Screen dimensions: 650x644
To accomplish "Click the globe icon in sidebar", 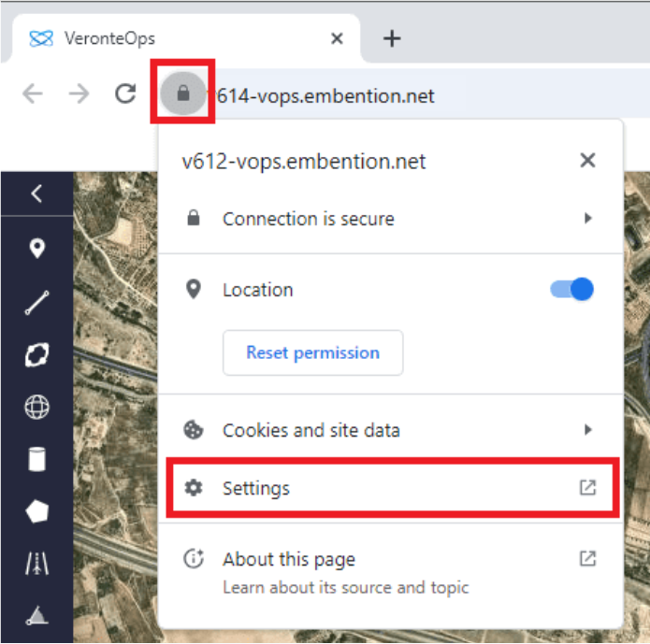I will 37,407.
